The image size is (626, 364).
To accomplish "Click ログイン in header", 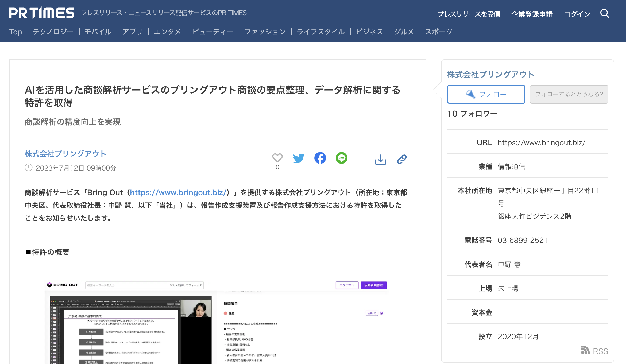I will click(x=577, y=14).
